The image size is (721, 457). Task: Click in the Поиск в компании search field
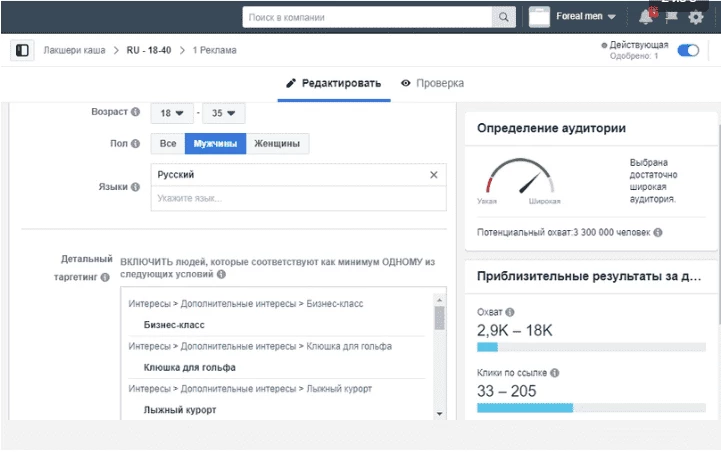tap(367, 17)
